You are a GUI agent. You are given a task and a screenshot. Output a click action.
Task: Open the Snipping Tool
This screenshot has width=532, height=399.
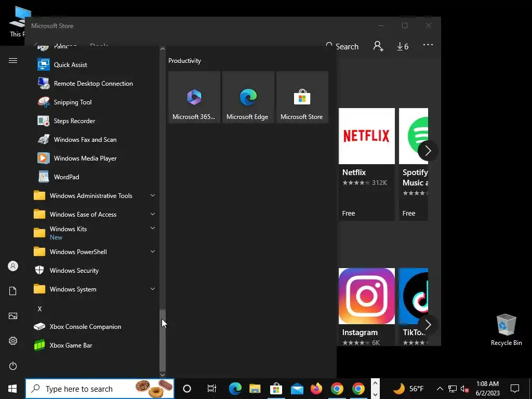[95, 102]
